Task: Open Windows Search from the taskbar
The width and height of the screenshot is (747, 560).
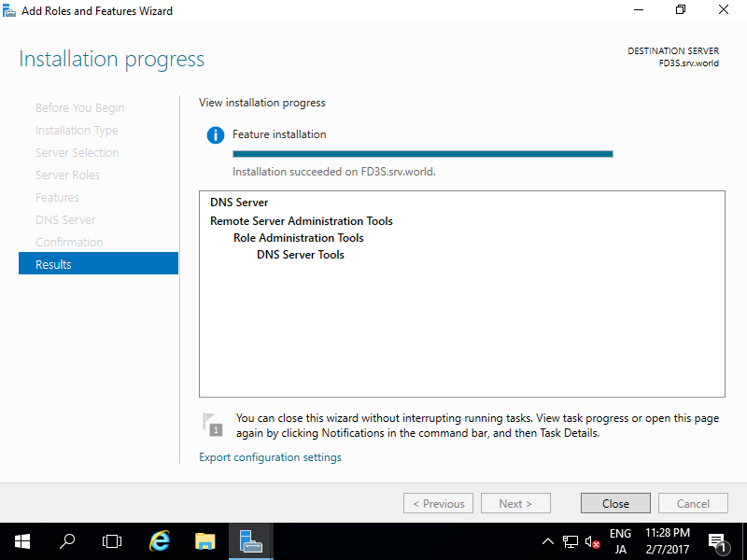Action: (x=67, y=541)
